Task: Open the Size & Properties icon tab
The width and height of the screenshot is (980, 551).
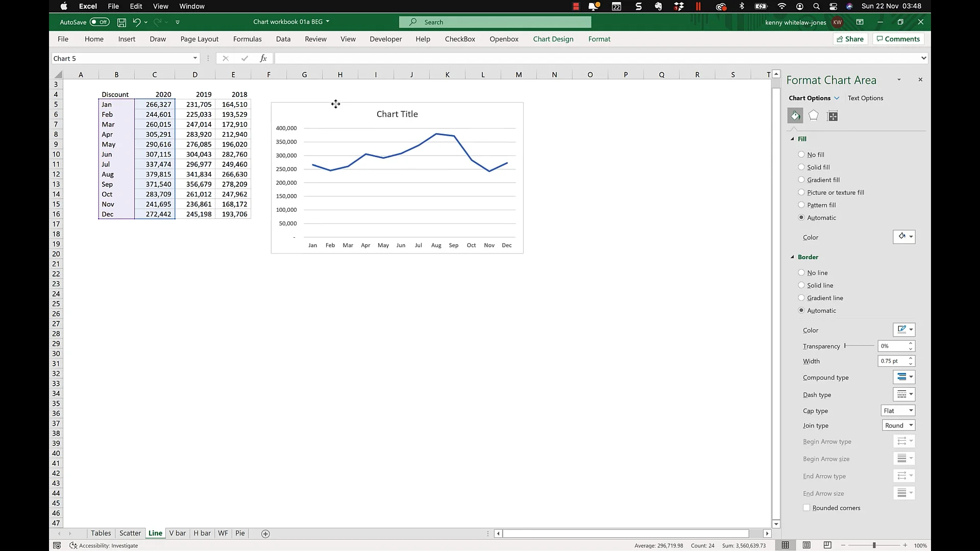Action: [x=832, y=116]
